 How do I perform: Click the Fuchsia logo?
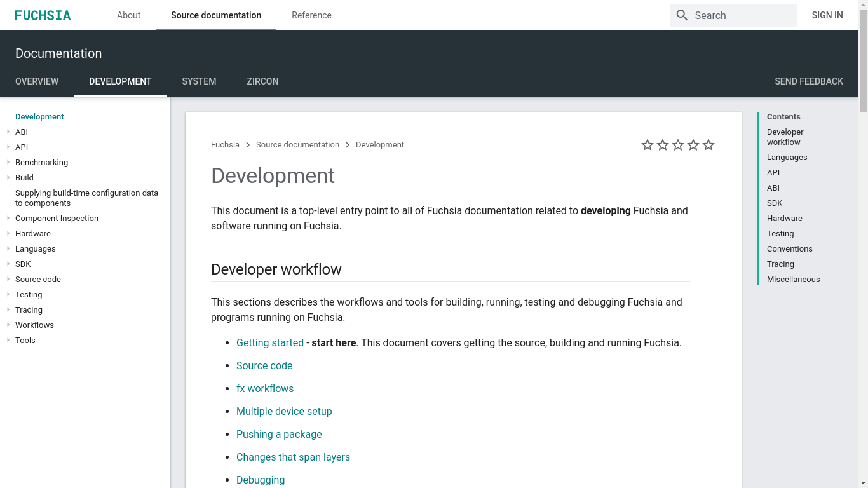[x=43, y=15]
